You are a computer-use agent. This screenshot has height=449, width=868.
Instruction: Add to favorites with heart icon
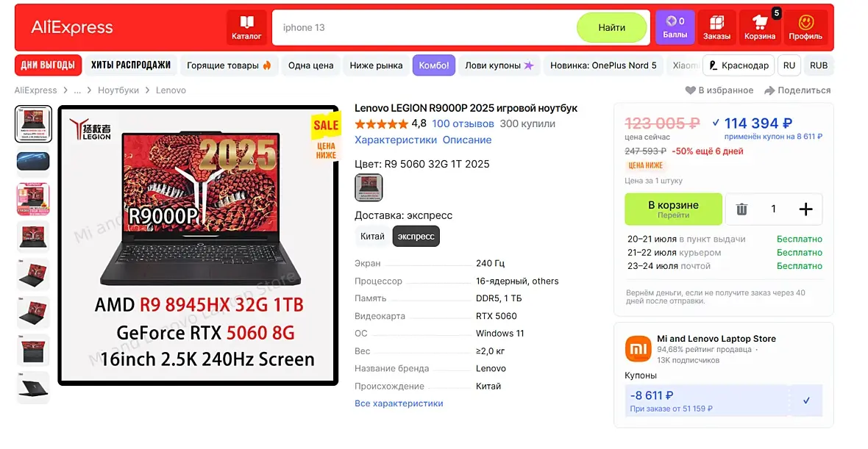pos(690,90)
